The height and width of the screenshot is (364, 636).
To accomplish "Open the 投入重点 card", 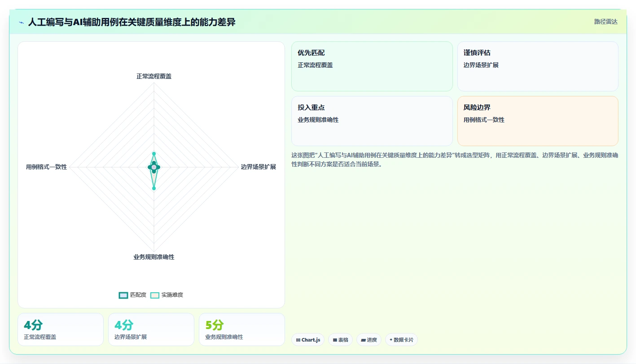I will [x=372, y=121].
